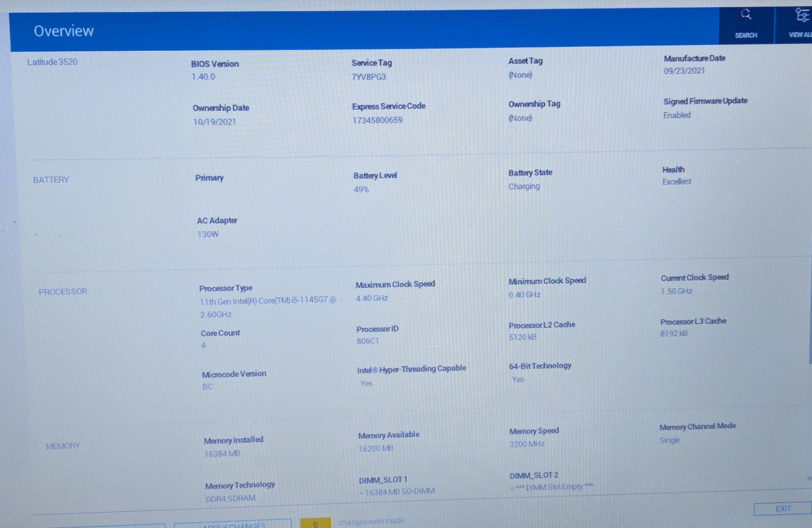Click the scrollbar down arrow
Screen dimensions: 812x528
pyautogui.click(x=809, y=479)
